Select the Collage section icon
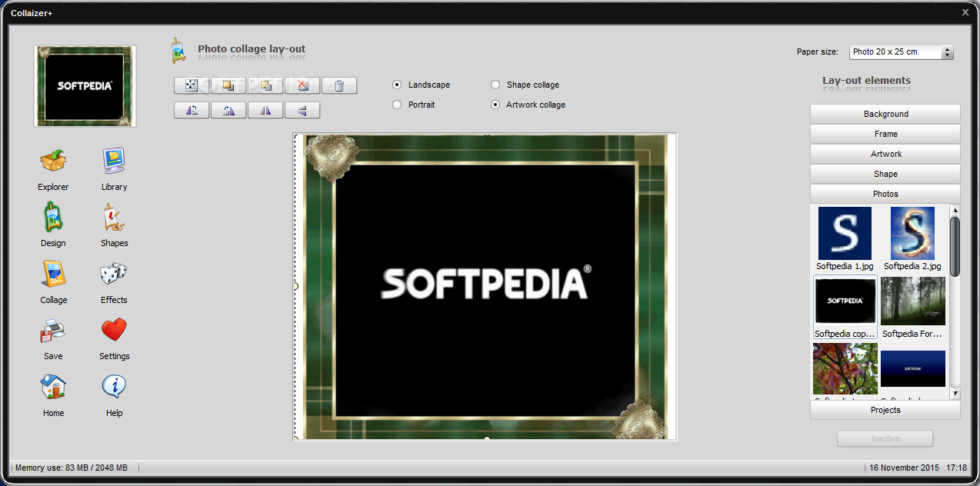Viewport: 980px width, 486px height. (53, 275)
